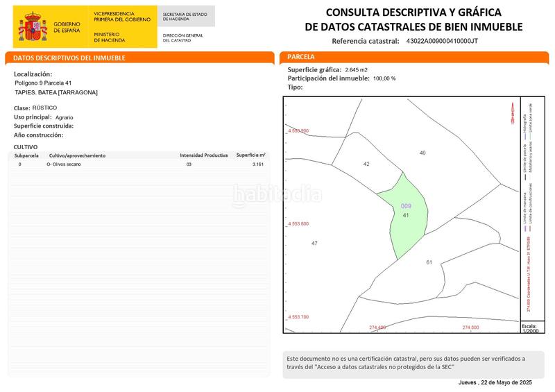Click the north arrow on the map
Image resolution: width=555 pixels, height=392 pixels.
point(513,113)
